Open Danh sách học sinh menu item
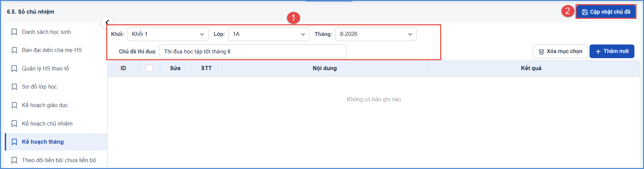 56,32
